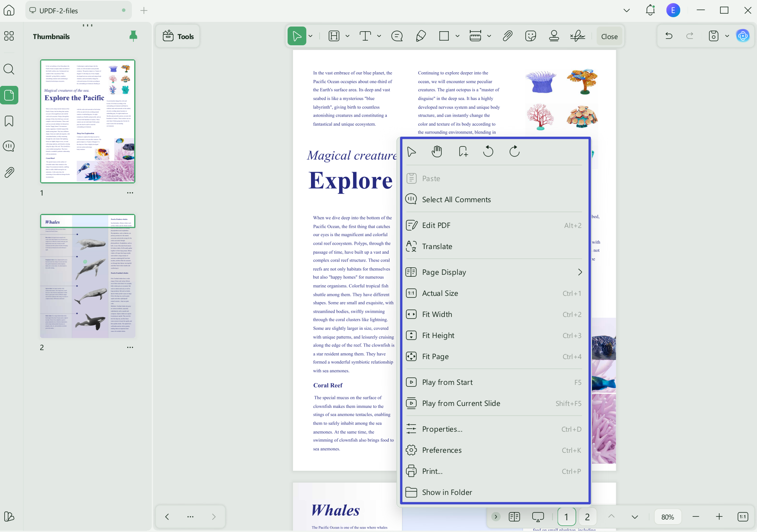Screen dimensions: 757x532
Task: Open the Tools menu button
Action: (x=178, y=36)
